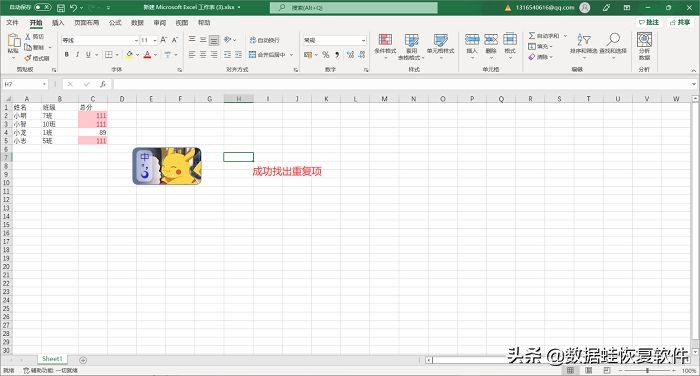Click the search box in the title bar

pyautogui.click(x=354, y=8)
